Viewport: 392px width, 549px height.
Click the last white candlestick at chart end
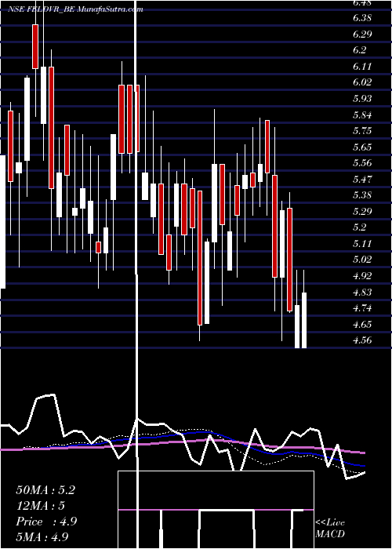(304, 320)
